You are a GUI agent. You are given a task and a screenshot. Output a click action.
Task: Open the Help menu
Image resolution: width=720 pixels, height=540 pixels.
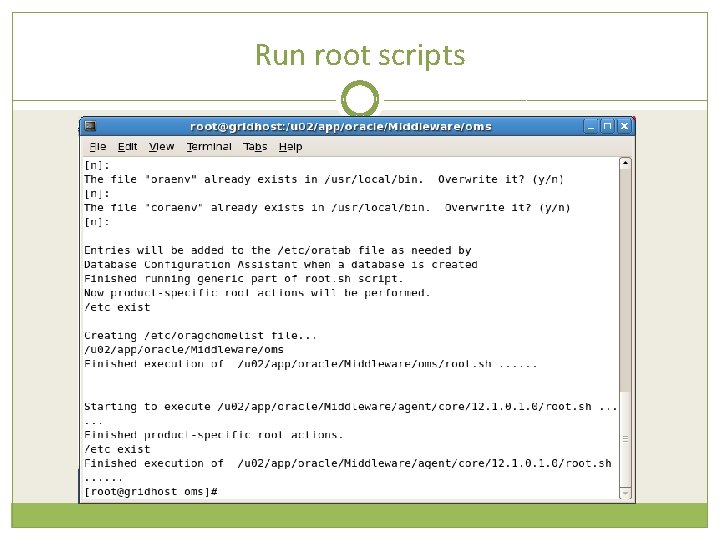pyautogui.click(x=290, y=146)
